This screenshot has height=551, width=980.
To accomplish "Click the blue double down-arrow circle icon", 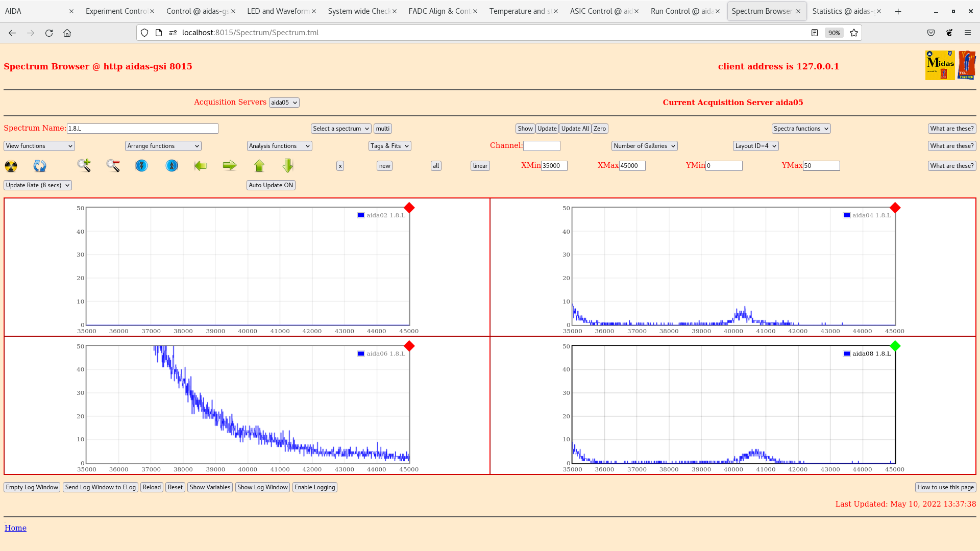I will (x=141, y=166).
